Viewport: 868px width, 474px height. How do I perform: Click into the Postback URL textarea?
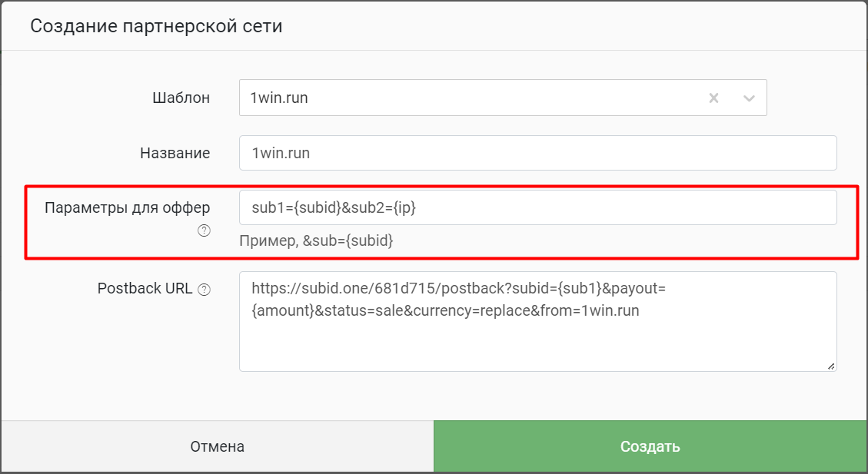[537, 321]
